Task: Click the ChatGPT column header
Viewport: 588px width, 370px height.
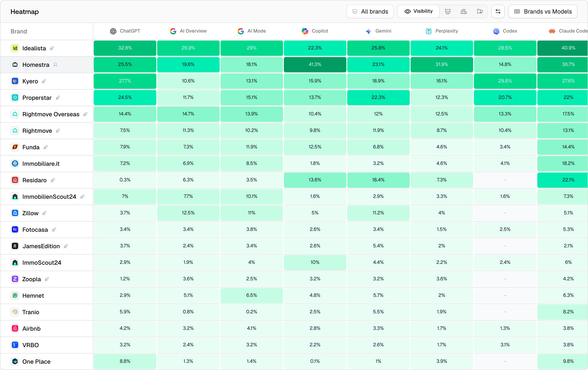Action: [125, 31]
